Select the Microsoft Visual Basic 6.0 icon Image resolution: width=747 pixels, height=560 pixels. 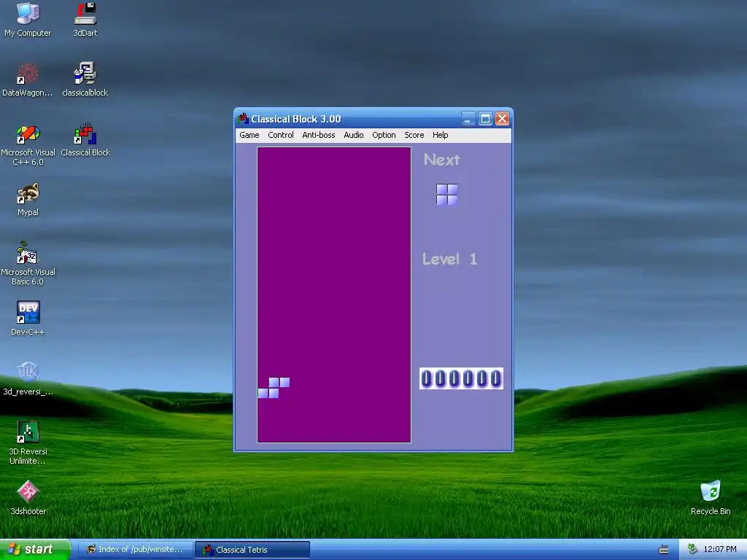(28, 263)
